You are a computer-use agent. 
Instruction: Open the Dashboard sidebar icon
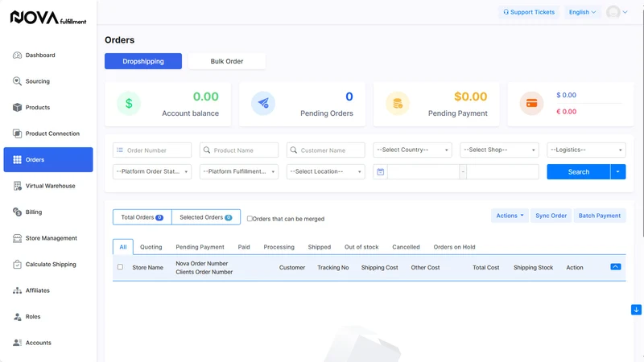click(x=17, y=55)
